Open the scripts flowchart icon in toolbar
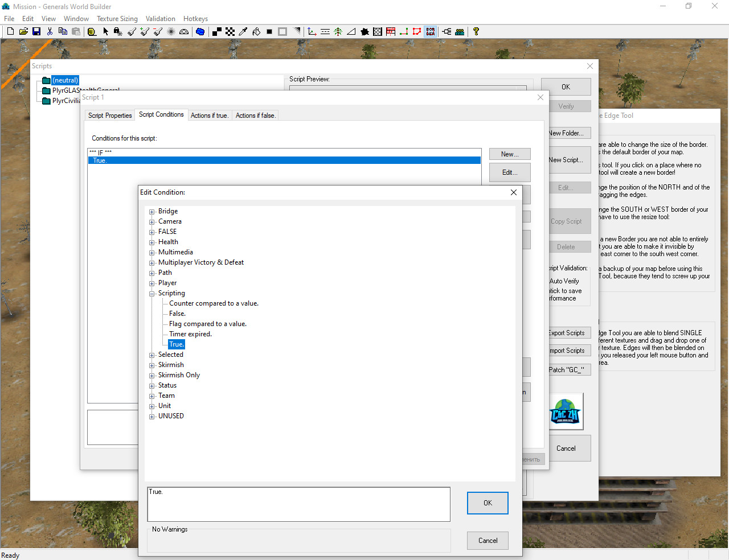This screenshot has width=729, height=560. [x=447, y=32]
